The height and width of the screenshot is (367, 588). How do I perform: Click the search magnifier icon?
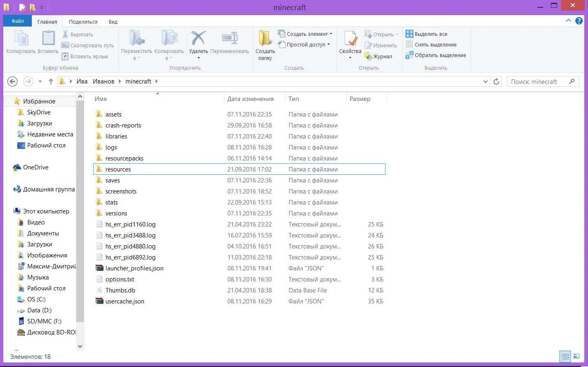tap(572, 81)
